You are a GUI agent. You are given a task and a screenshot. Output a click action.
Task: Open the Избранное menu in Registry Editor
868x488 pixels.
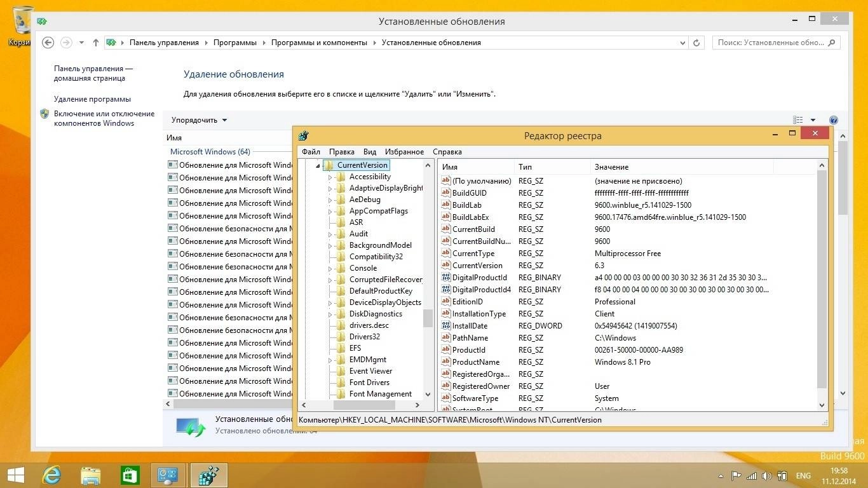[404, 152]
